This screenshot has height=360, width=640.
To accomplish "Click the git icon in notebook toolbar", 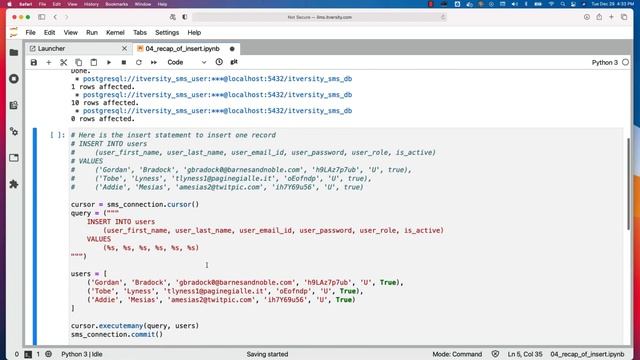I will [234, 62].
